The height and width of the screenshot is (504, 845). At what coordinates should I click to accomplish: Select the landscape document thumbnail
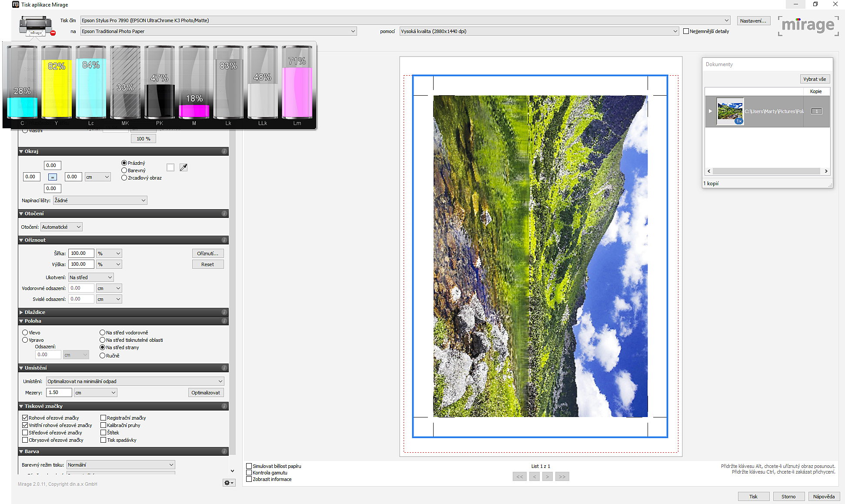pyautogui.click(x=730, y=111)
